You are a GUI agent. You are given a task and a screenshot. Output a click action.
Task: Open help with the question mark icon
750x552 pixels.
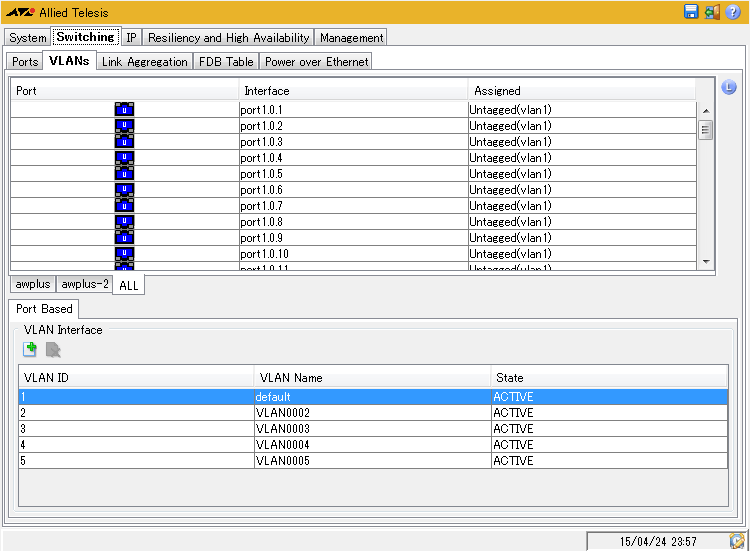(734, 12)
